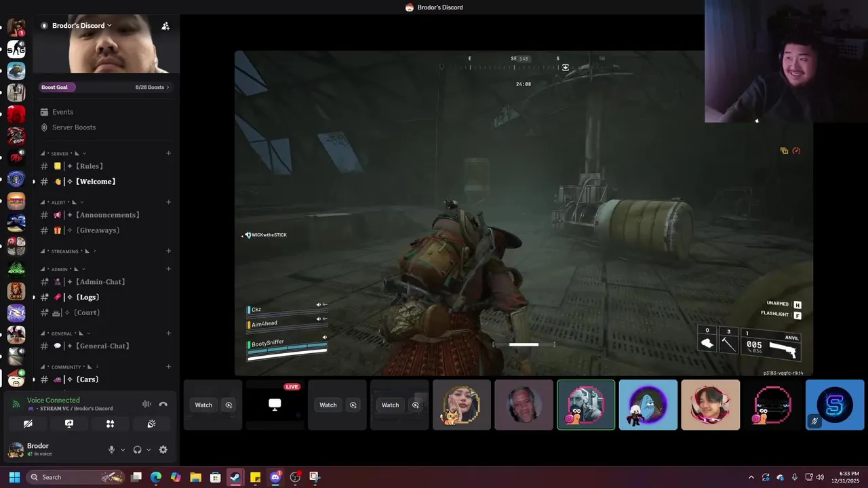Viewport: 868px width, 488px height.
Task: Show hidden system tray icons
Action: point(751,477)
